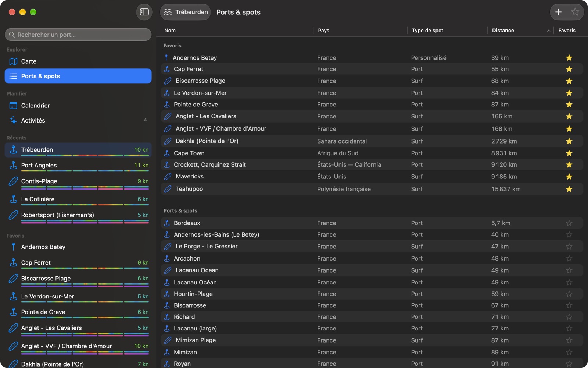
Task: Toggle the sidebar visibility button
Action: point(144,12)
